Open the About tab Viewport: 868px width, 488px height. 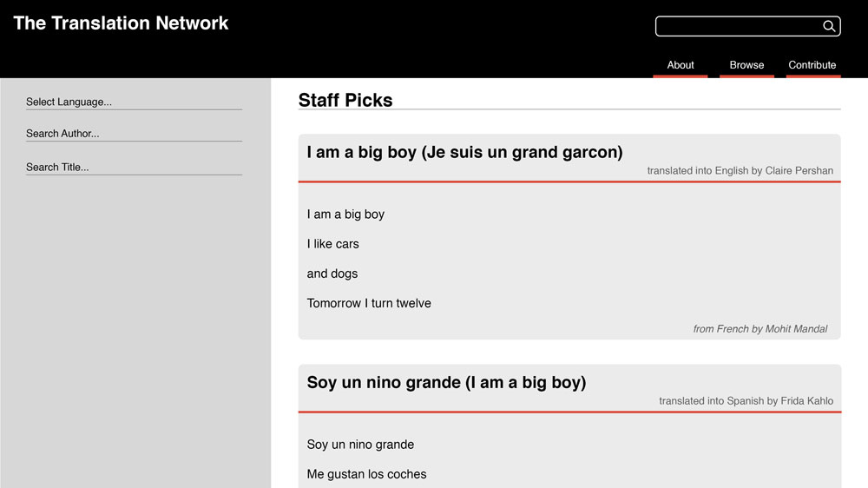click(x=680, y=65)
